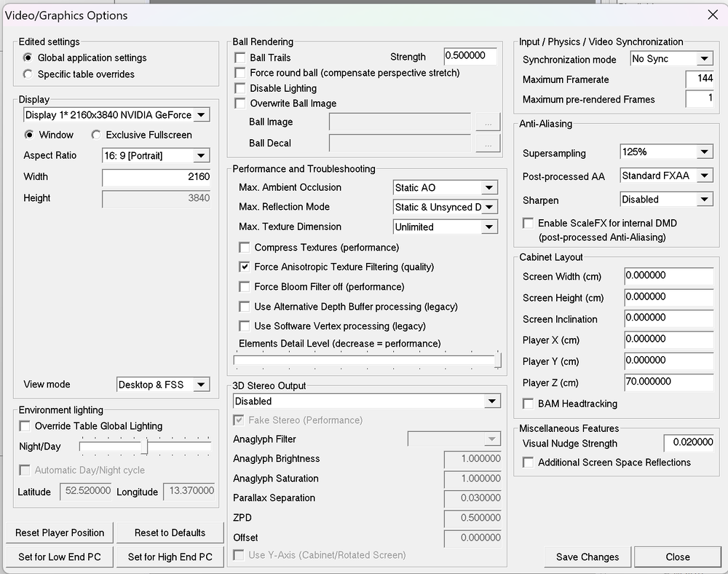
Task: Close dialog with title bar X
Action: point(713,15)
